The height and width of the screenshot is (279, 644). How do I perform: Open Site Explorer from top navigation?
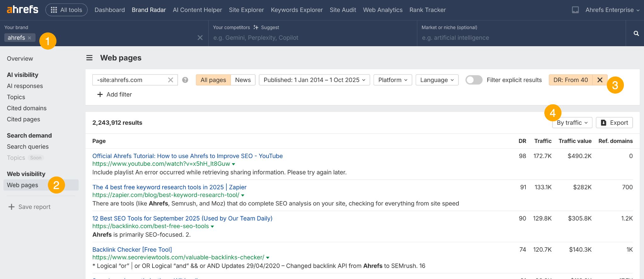[x=246, y=10]
